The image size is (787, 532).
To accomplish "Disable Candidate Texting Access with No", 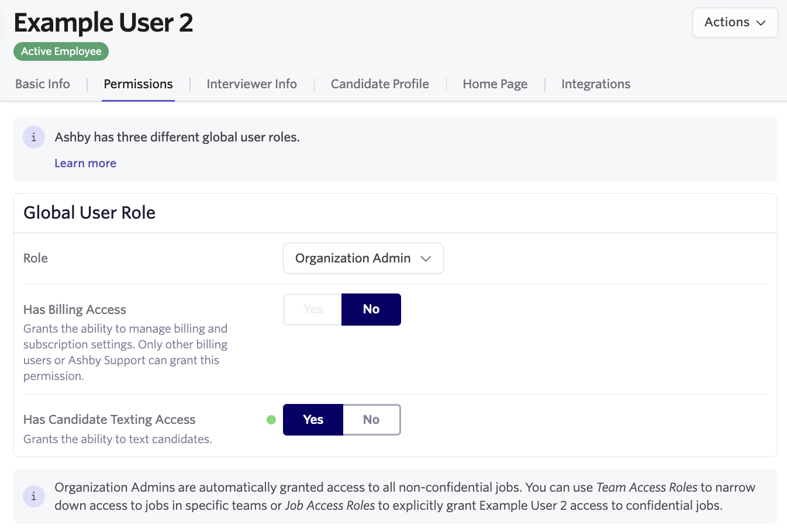I will 371,420.
